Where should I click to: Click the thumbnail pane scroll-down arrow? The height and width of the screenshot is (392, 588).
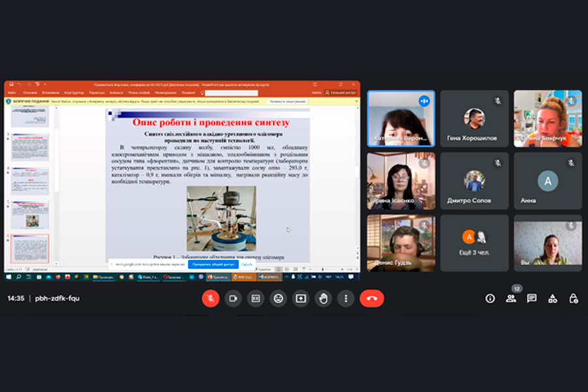[57, 264]
